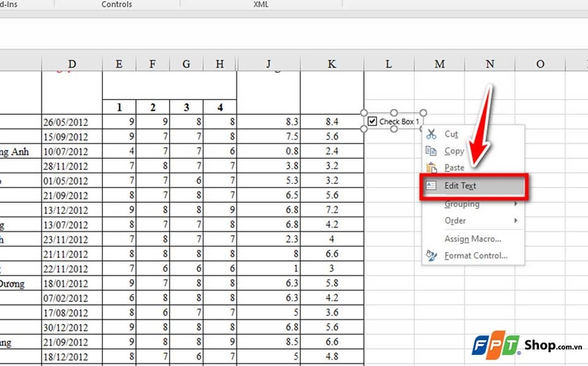
Task: Click the cell containing 7.5
Action: [x=268, y=137]
